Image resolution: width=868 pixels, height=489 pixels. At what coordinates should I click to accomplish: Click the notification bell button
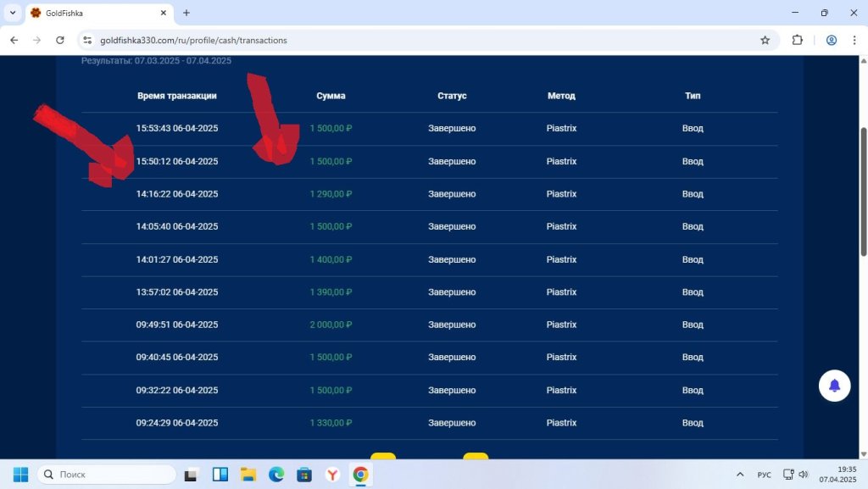pos(834,386)
